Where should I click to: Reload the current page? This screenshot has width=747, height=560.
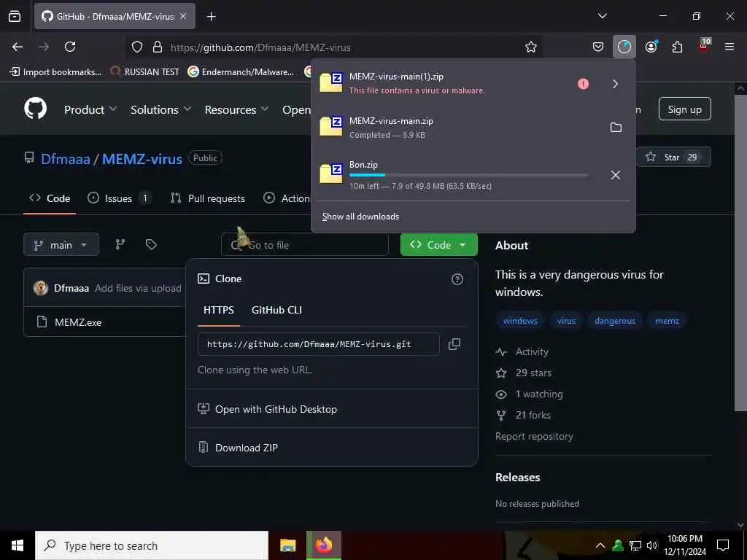[70, 47]
